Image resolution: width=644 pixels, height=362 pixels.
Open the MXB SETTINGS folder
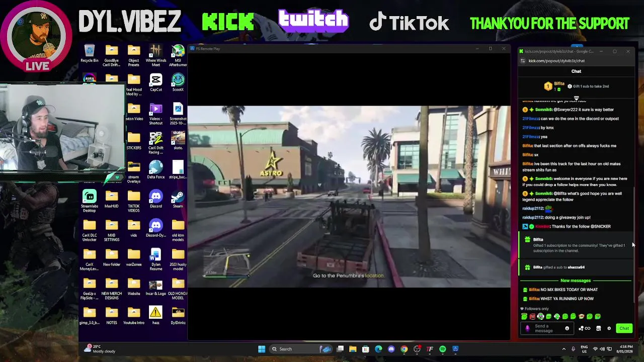pos(112,230)
